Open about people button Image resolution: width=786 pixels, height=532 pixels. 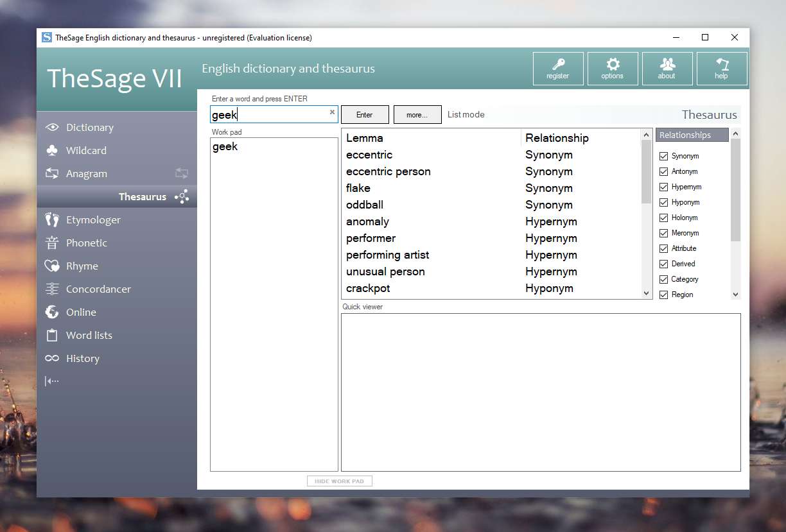667,69
